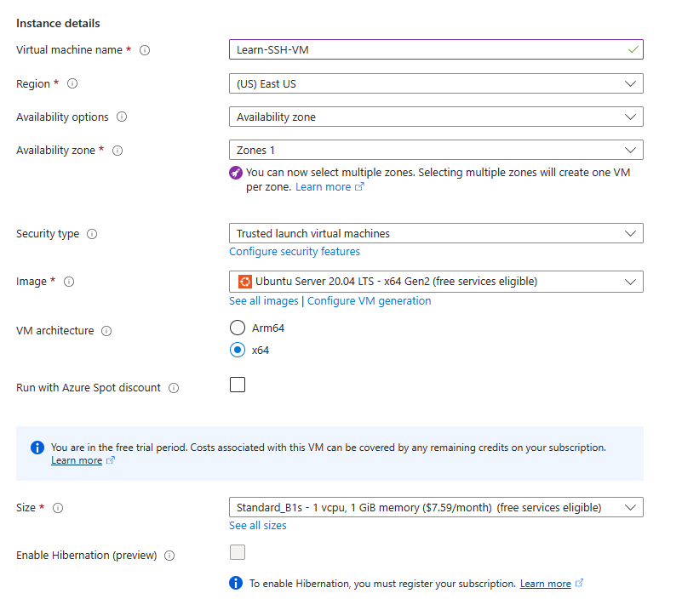Click Configure security features
The image size is (682, 616).
(x=294, y=251)
